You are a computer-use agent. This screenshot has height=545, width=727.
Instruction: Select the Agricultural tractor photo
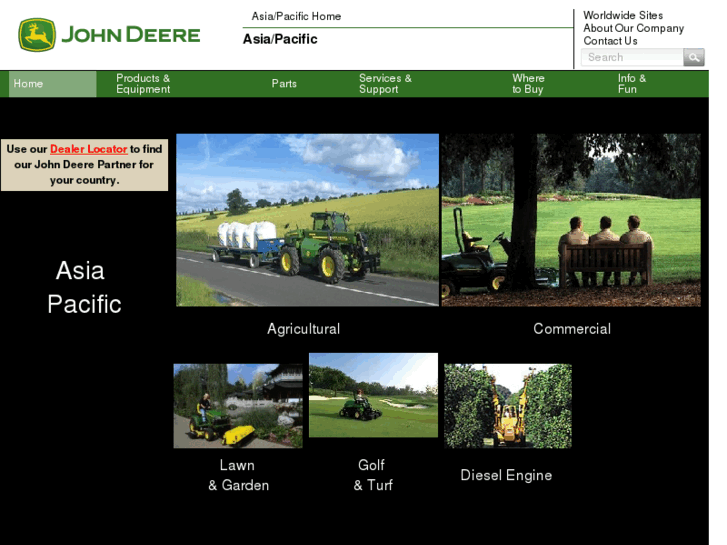307,220
